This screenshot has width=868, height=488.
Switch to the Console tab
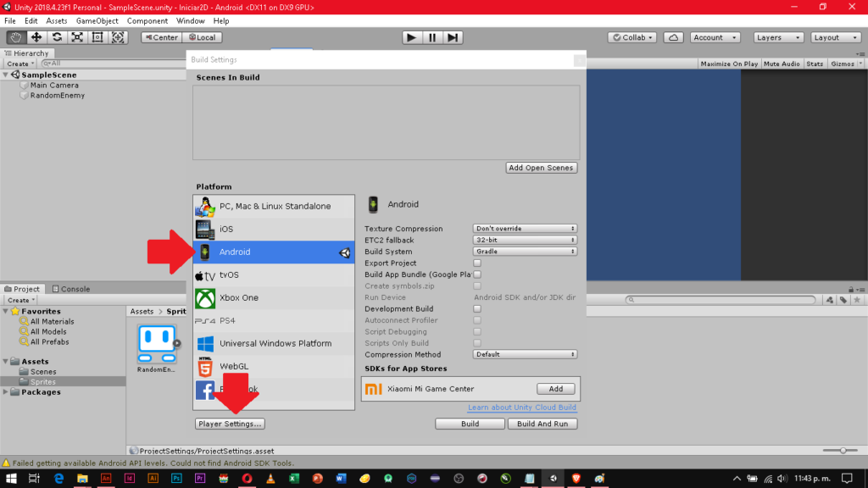(70, 289)
